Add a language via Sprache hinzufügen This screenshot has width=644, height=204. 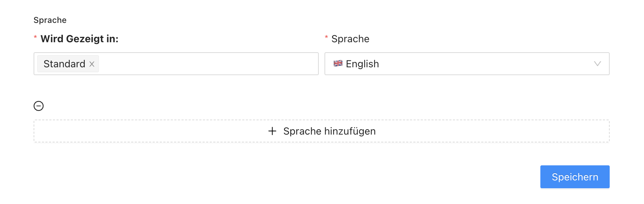[322, 131]
